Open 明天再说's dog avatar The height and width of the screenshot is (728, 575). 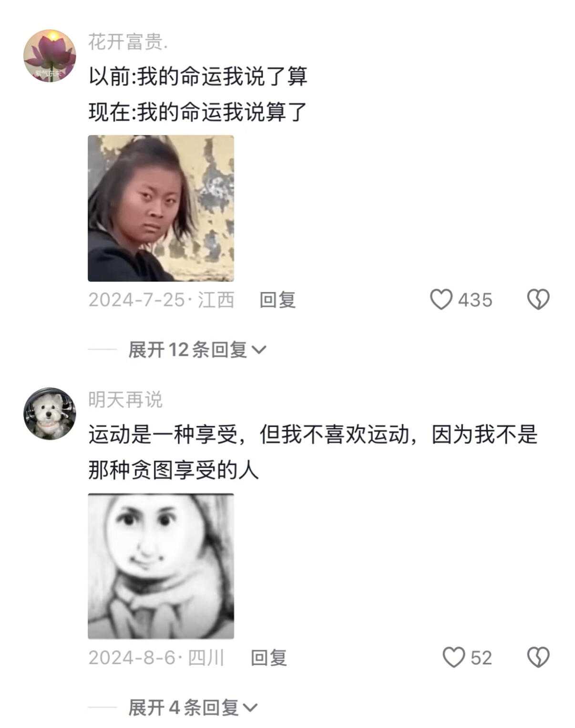[x=50, y=414]
